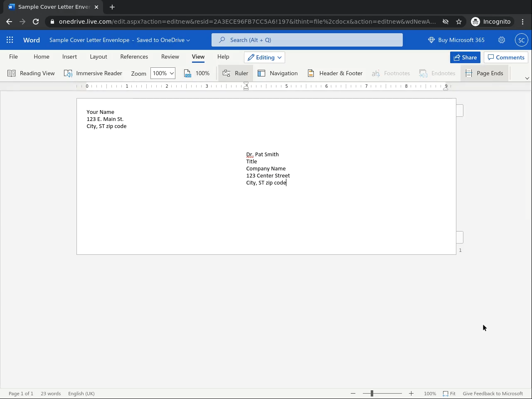532x399 pixels.
Task: Toggle the Ruler display
Action: [236, 73]
